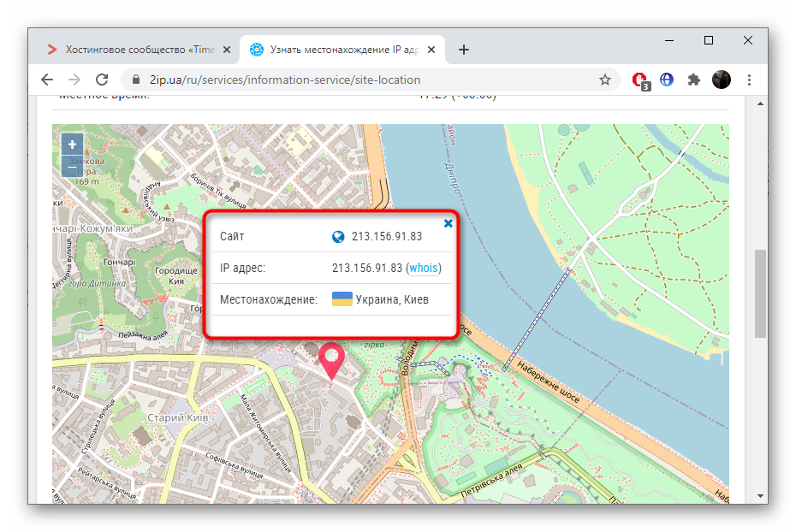The width and height of the screenshot is (796, 532).
Task: Open a new browser tab
Action: click(464, 50)
